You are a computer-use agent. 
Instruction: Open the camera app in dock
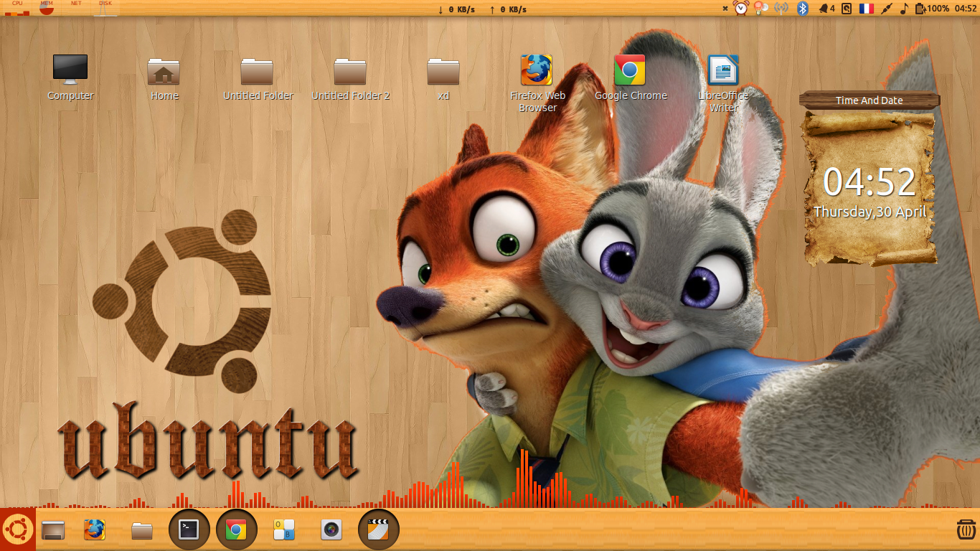pos(331,530)
